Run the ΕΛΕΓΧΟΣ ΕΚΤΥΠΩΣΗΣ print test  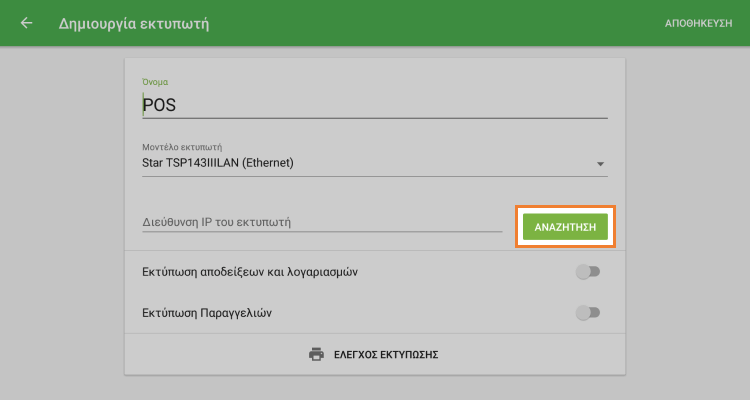click(386, 354)
